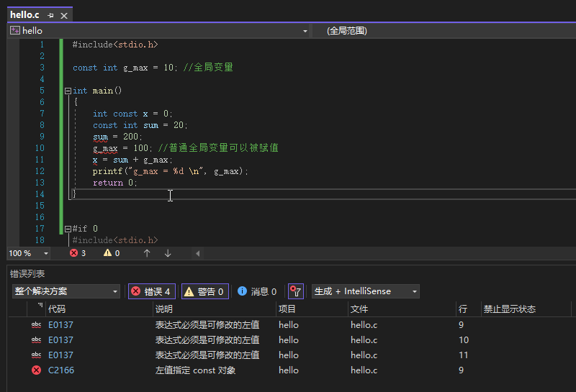Go to previous issue with up arrow
This screenshot has width=576, height=392.
[x=147, y=253]
